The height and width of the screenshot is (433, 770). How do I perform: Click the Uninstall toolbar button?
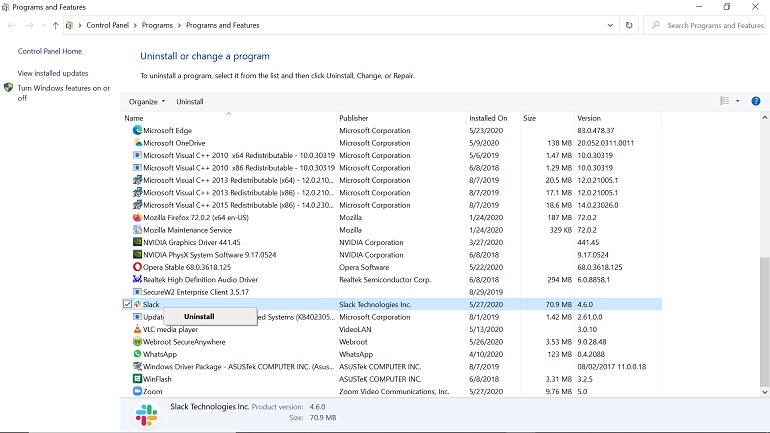(190, 102)
